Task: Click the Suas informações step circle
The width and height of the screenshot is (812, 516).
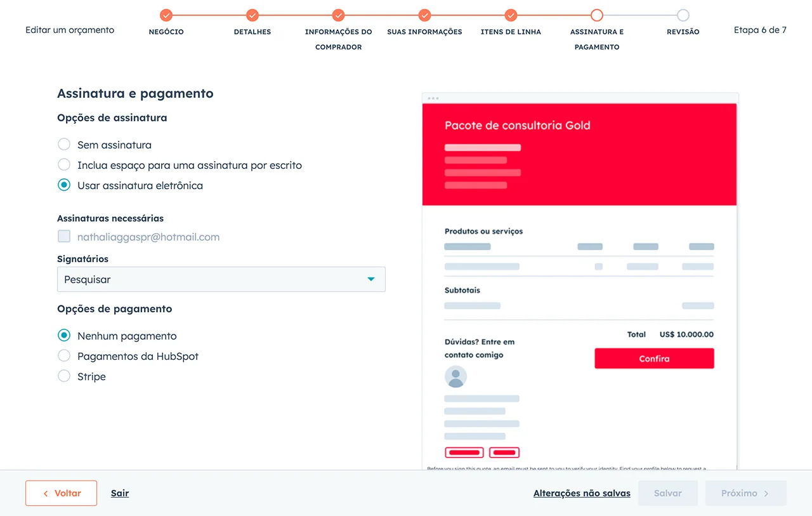Action: pos(425,15)
